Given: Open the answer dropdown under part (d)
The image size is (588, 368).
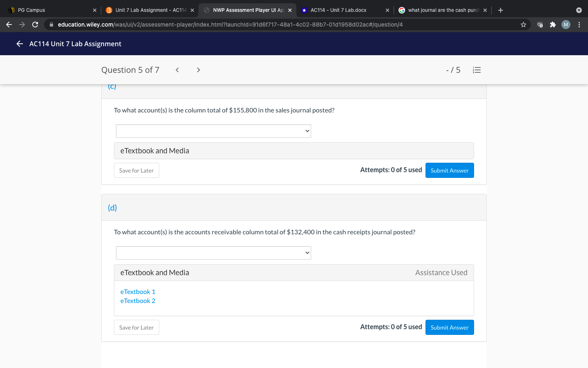Looking at the screenshot, I should click(213, 253).
